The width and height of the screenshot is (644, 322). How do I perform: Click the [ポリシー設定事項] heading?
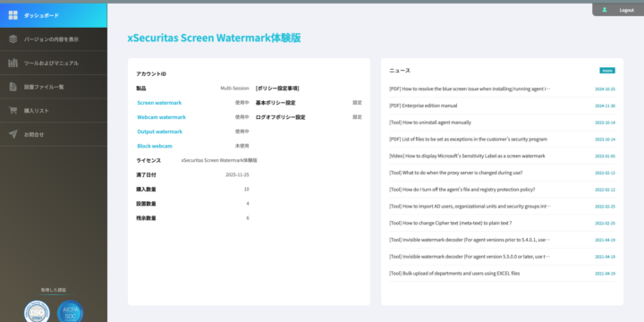point(277,89)
